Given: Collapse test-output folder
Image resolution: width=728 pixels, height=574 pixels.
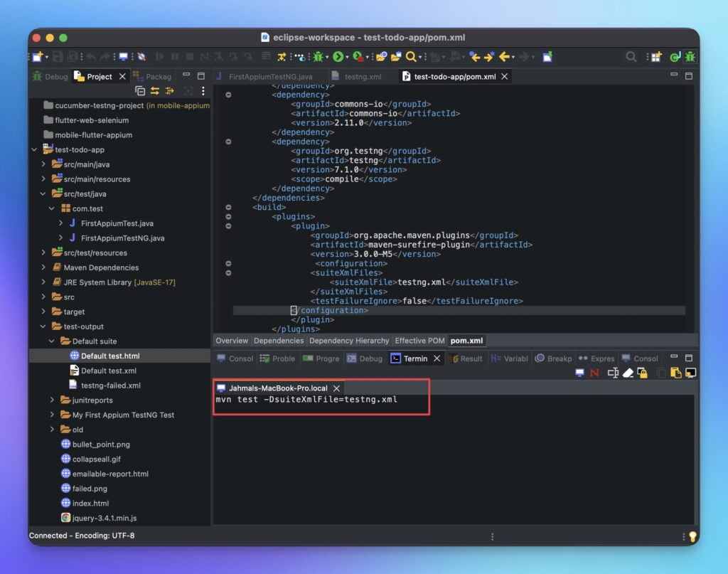Looking at the screenshot, I should tap(43, 326).
